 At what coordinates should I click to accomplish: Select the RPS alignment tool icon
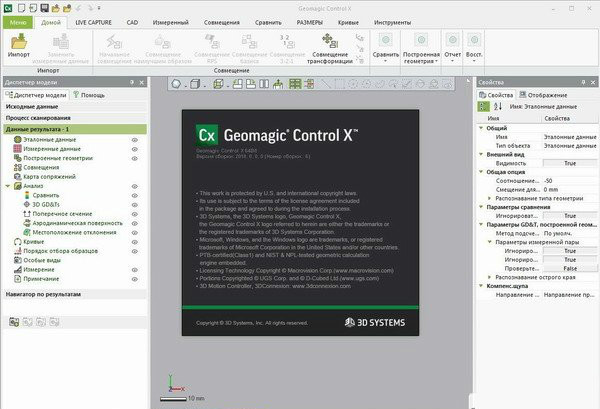point(212,41)
